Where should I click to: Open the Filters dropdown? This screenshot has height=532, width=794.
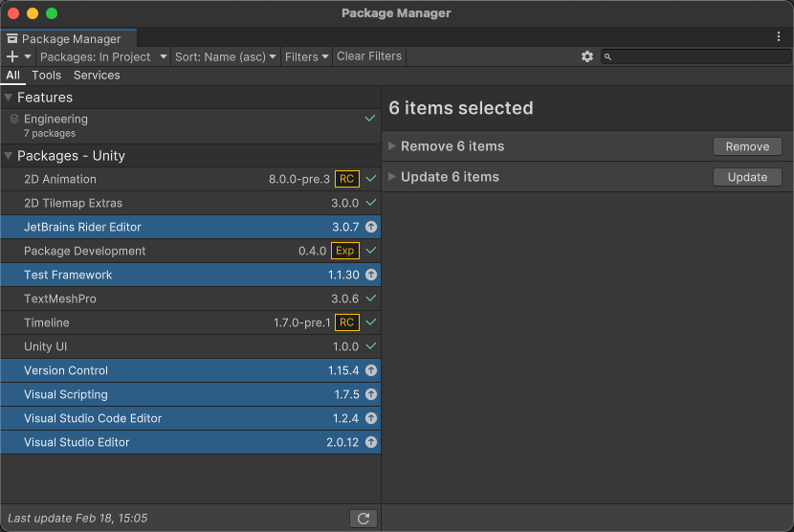coord(306,56)
